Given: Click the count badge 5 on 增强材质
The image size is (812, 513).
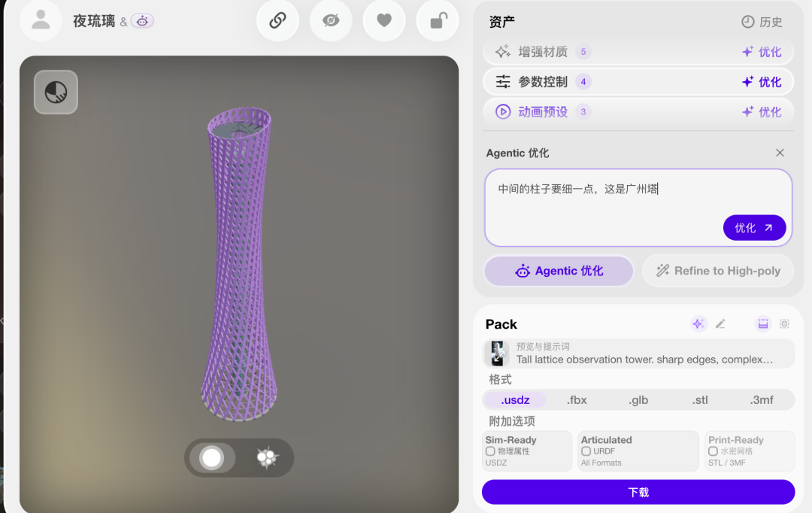Looking at the screenshot, I should coord(583,52).
